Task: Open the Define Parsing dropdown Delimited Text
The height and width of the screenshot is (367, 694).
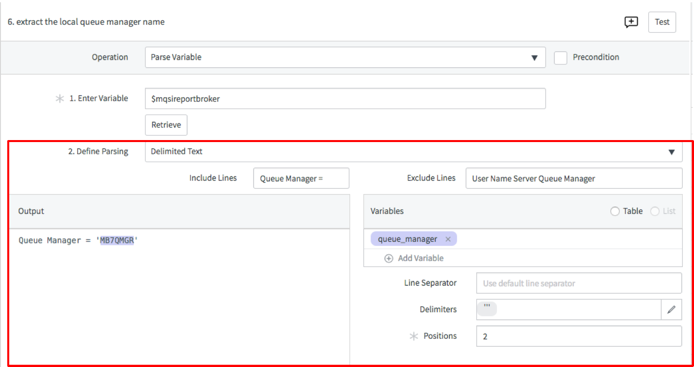Action: [x=413, y=151]
